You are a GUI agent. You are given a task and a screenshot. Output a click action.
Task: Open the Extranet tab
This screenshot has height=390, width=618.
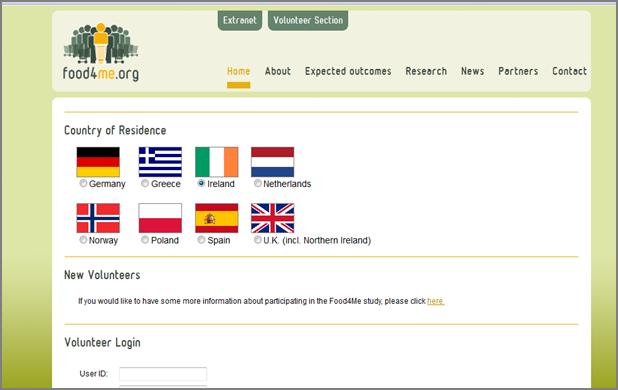tap(240, 20)
